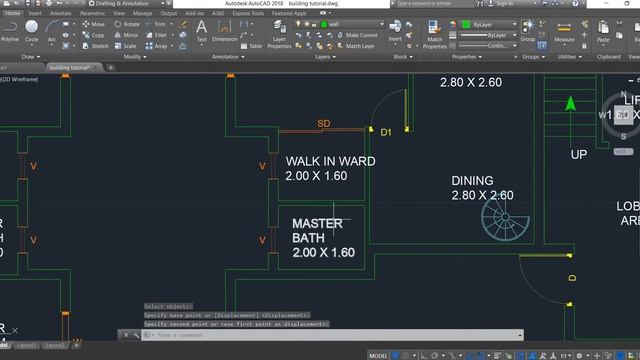Toggle lineweight display in status bar
Screen dimensions: 640x360
(497, 356)
